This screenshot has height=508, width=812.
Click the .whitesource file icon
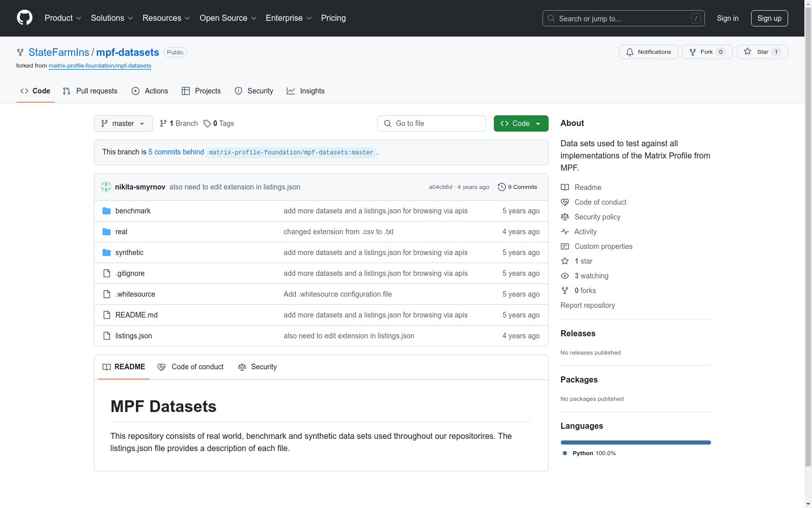point(107,294)
